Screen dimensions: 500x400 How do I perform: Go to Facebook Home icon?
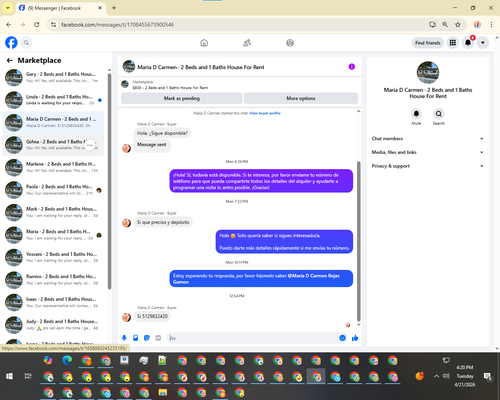point(204,43)
